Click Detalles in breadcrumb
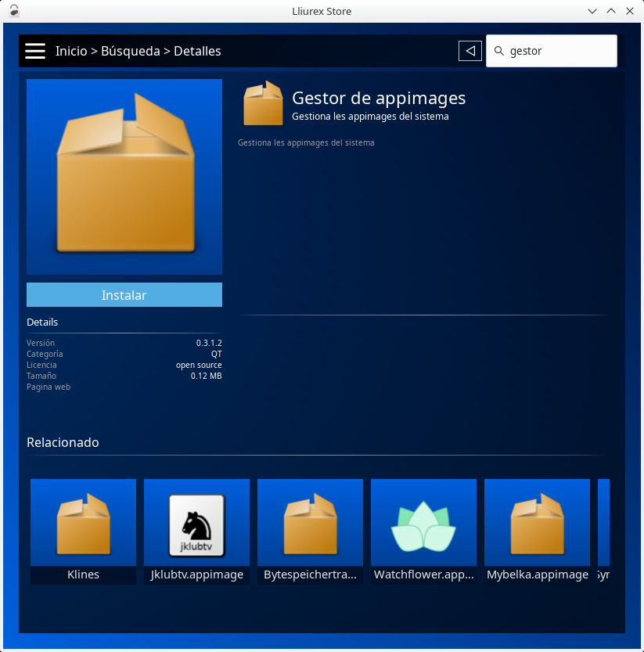This screenshot has width=644, height=652. (197, 51)
